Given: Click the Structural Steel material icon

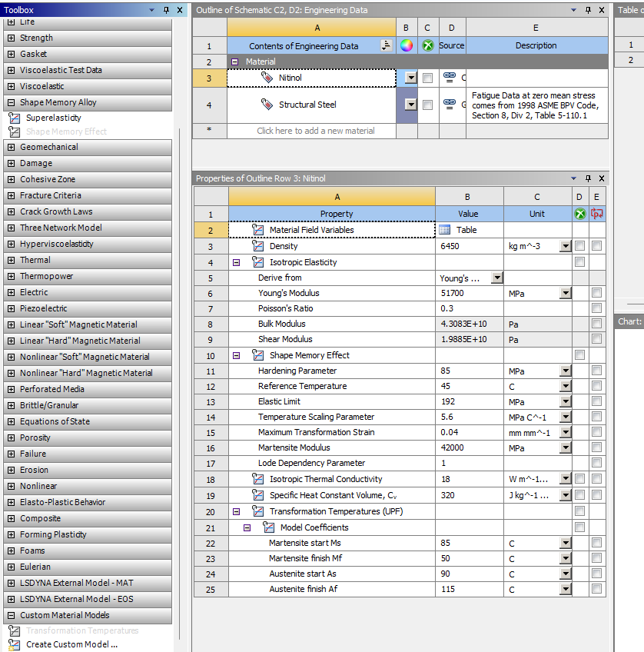Looking at the screenshot, I should click(267, 105).
